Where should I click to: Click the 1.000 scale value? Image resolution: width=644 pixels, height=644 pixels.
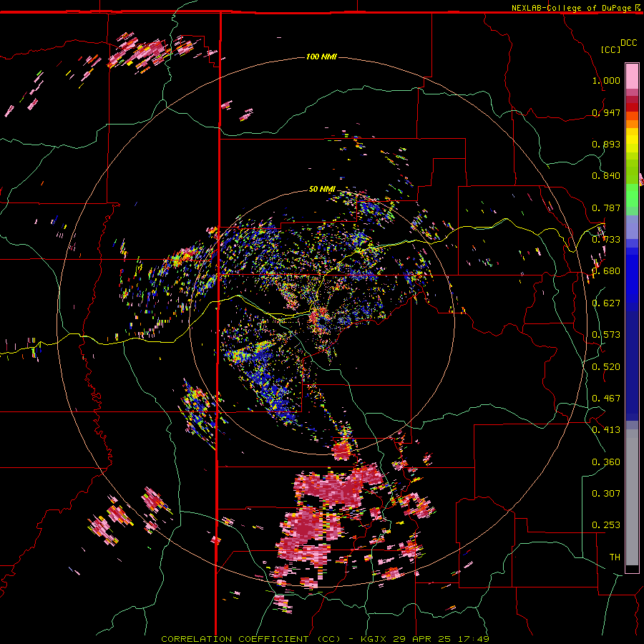coord(606,80)
